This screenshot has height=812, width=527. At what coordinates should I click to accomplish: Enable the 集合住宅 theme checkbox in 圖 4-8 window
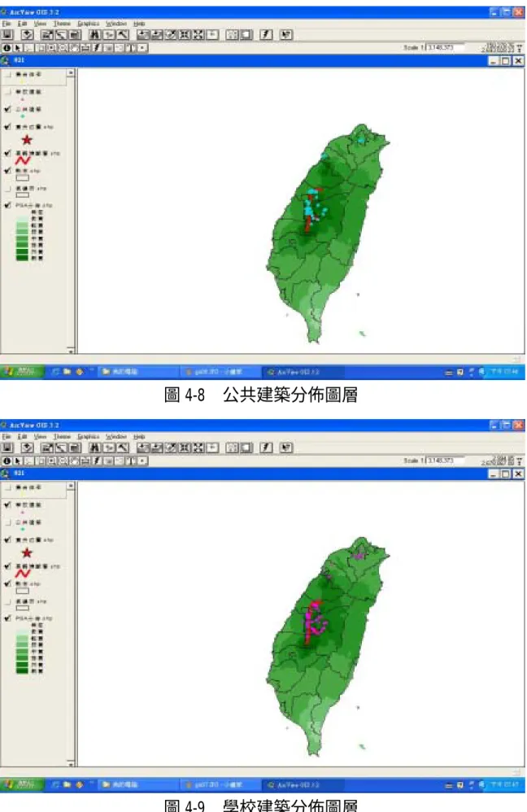[7, 75]
